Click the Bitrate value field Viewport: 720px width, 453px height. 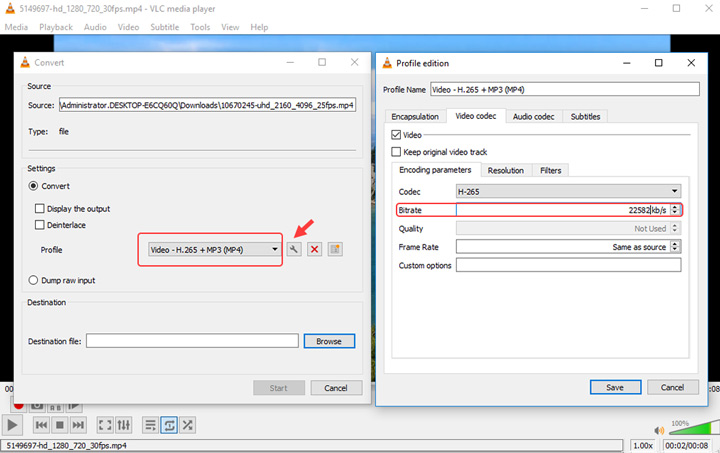(563, 210)
